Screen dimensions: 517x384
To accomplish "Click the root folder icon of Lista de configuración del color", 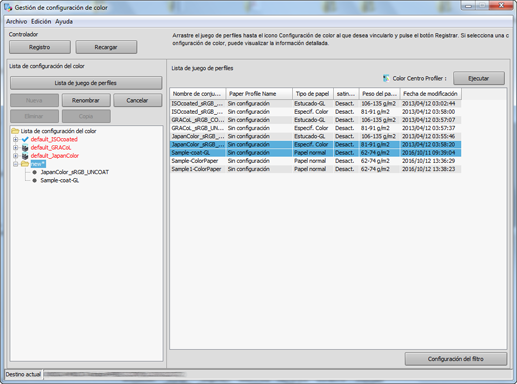I will click(15, 131).
